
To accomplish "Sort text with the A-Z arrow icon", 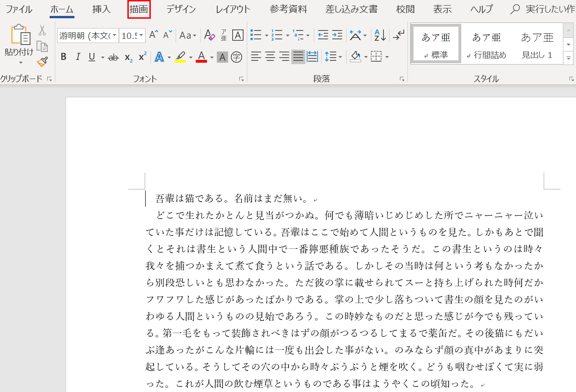I will pos(380,35).
